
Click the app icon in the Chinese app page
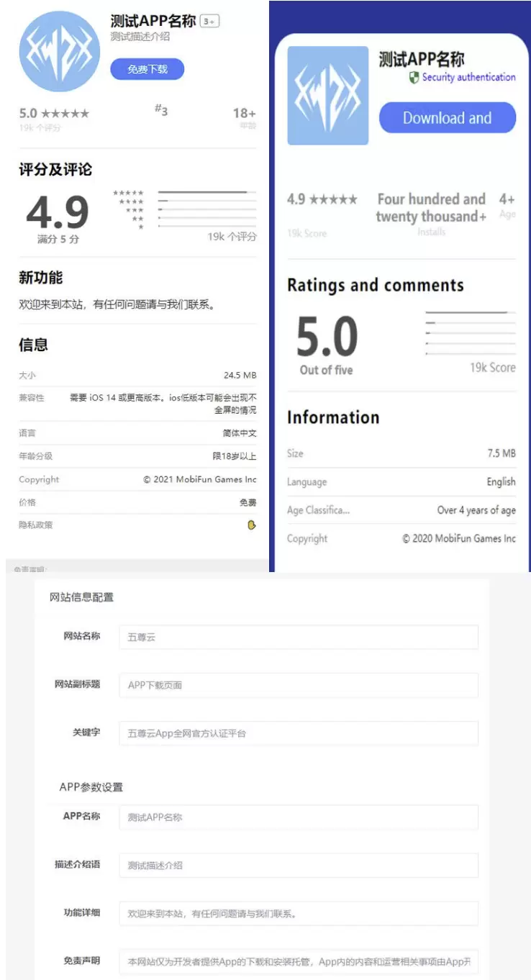point(60,51)
